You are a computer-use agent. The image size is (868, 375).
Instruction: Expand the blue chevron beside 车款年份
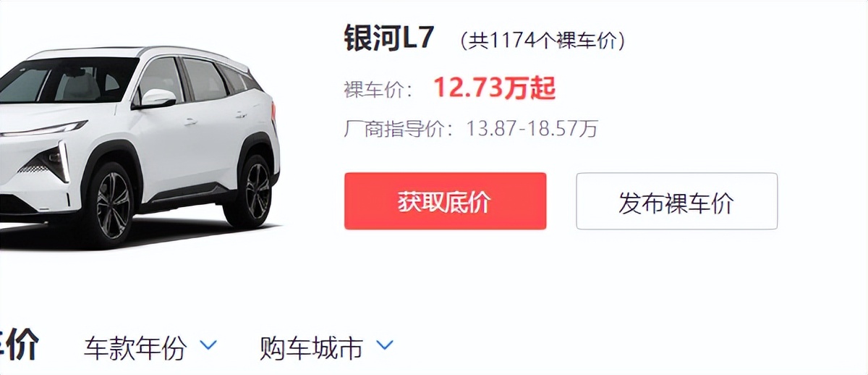click(x=208, y=346)
